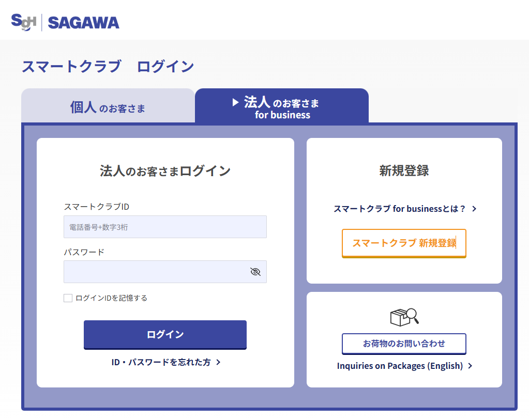Open the ID・パスワードを忘れた方 link
529x420 pixels.
161,362
